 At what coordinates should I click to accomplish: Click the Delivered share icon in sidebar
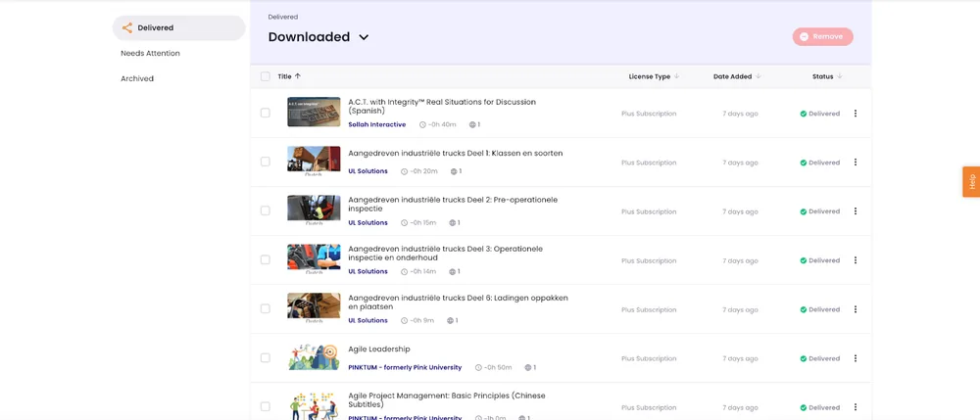(126, 28)
